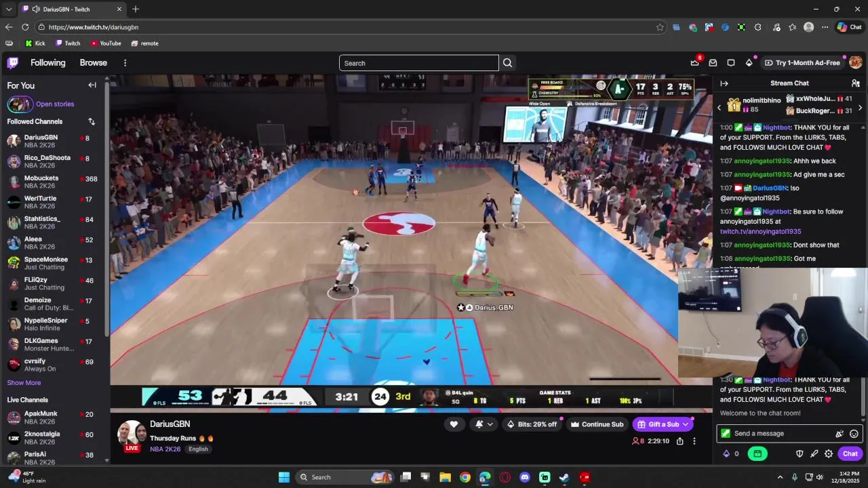Image resolution: width=868 pixels, height=488 pixels.
Task: Open Steam from the taskbar
Action: click(x=564, y=477)
